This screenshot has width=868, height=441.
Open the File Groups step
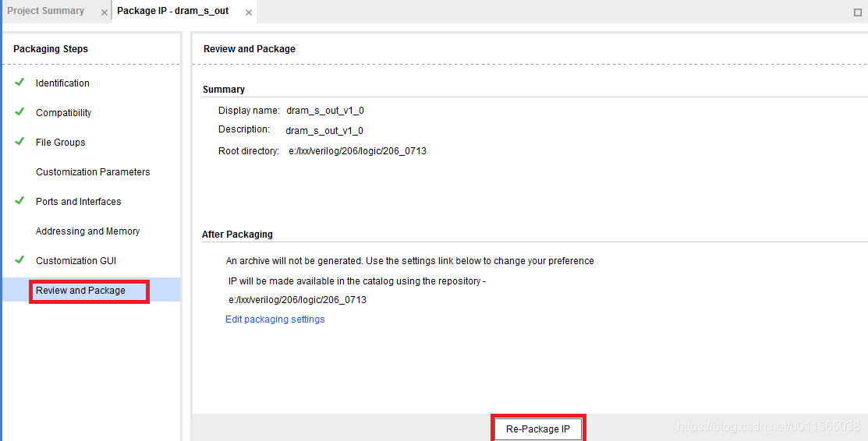[60, 143]
